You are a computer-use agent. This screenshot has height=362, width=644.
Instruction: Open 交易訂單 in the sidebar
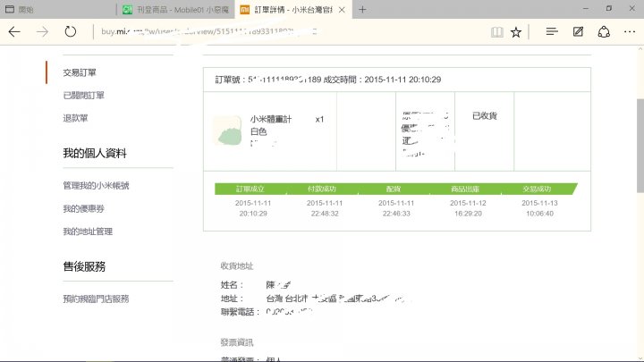(80, 72)
